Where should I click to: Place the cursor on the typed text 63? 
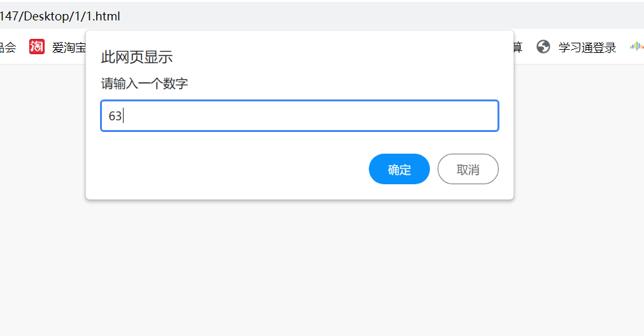(115, 116)
